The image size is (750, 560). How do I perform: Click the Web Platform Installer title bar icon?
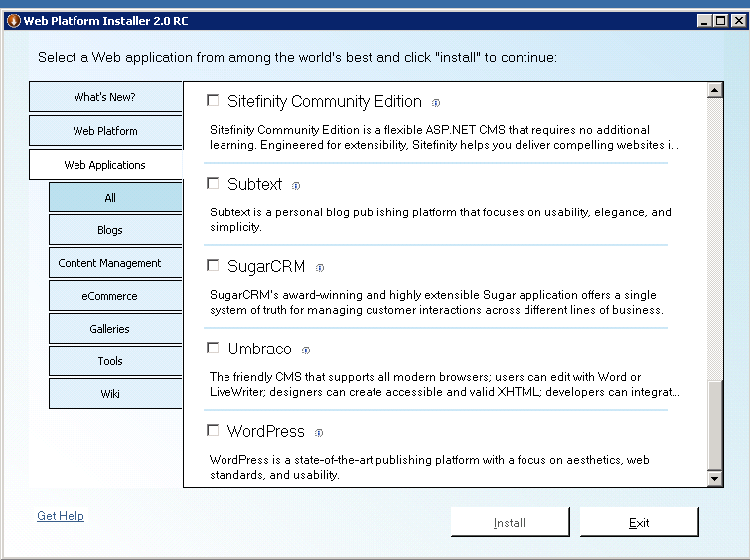pos(14,21)
